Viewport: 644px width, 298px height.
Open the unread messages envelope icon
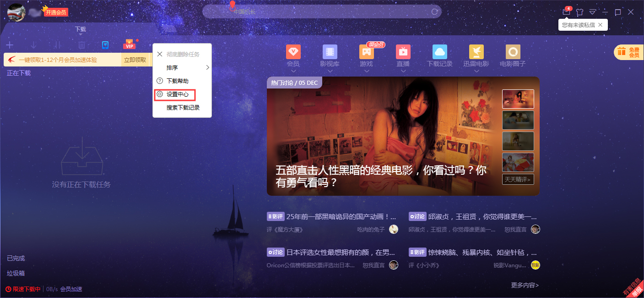[x=566, y=12]
